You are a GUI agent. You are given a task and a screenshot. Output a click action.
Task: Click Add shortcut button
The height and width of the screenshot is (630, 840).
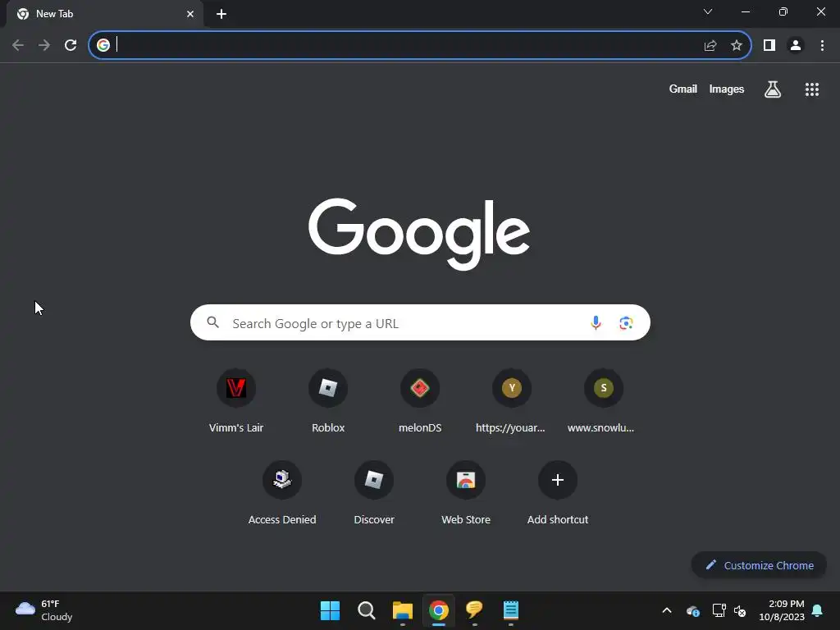click(558, 492)
